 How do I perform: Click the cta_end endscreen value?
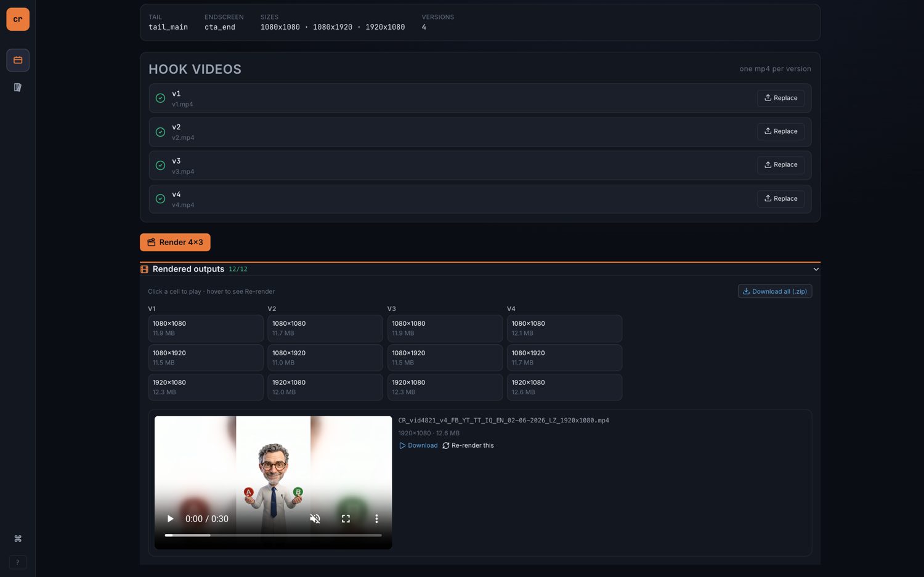(x=220, y=27)
